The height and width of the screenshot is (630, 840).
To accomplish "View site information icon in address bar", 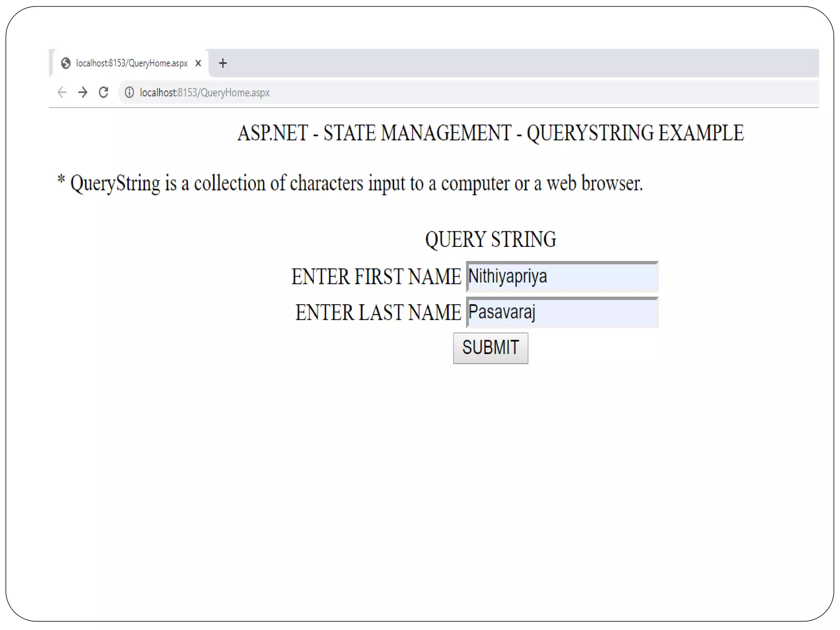I will (129, 93).
